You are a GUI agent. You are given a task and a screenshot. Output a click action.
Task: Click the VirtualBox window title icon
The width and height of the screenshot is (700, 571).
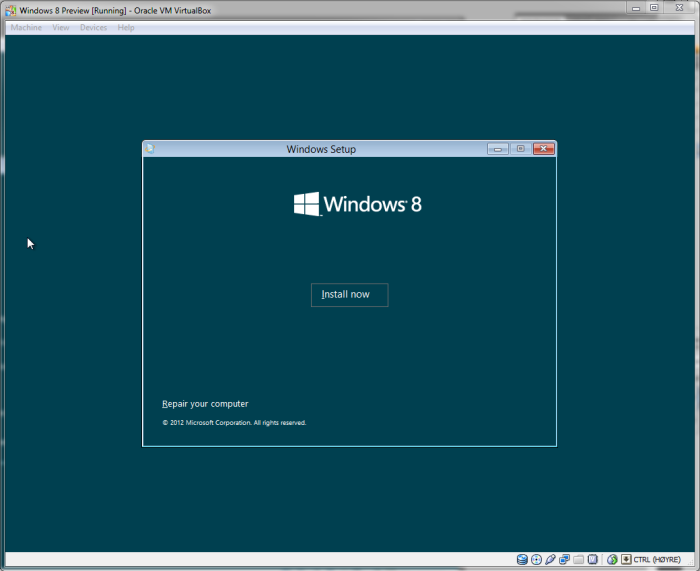10,10
